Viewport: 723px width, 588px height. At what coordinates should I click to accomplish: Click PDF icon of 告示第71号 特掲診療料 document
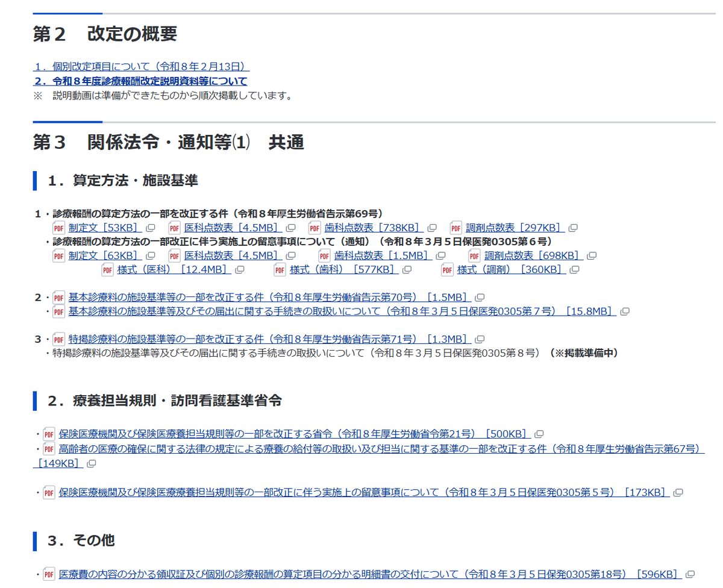tap(58, 339)
